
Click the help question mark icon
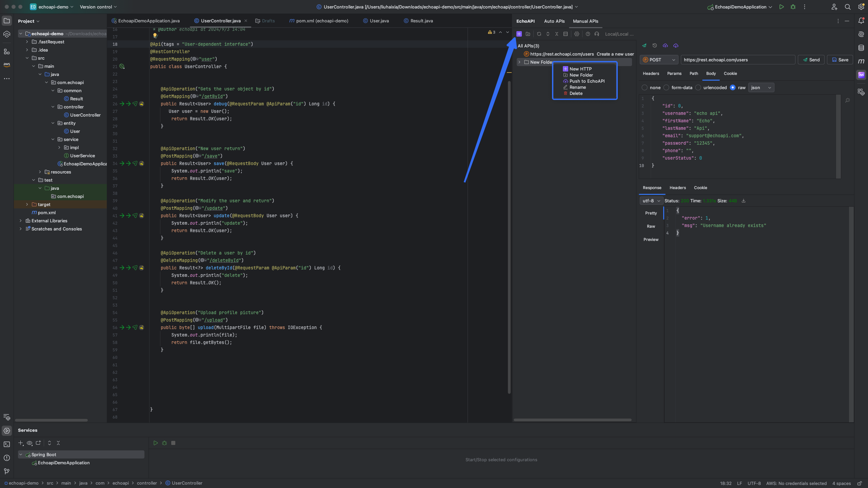point(588,34)
